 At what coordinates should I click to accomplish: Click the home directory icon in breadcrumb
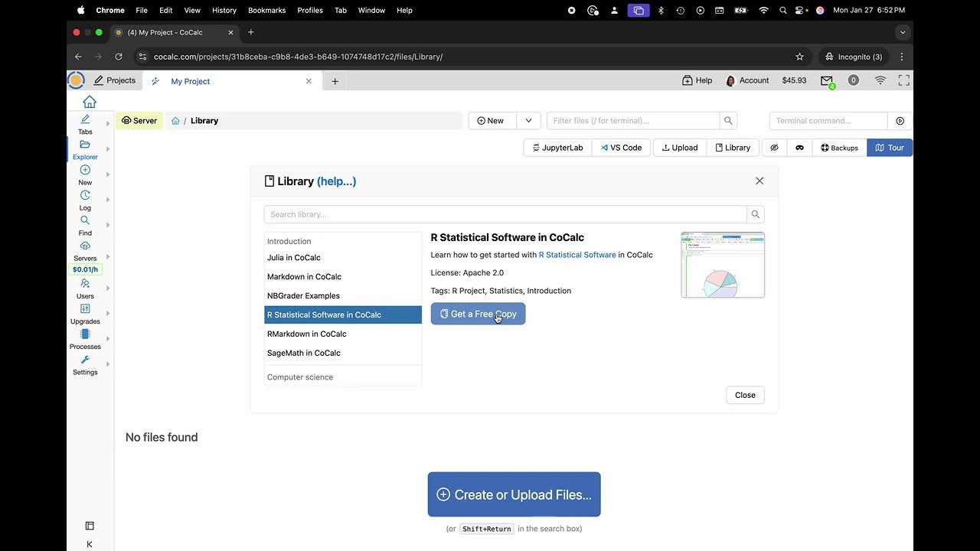[175, 121]
